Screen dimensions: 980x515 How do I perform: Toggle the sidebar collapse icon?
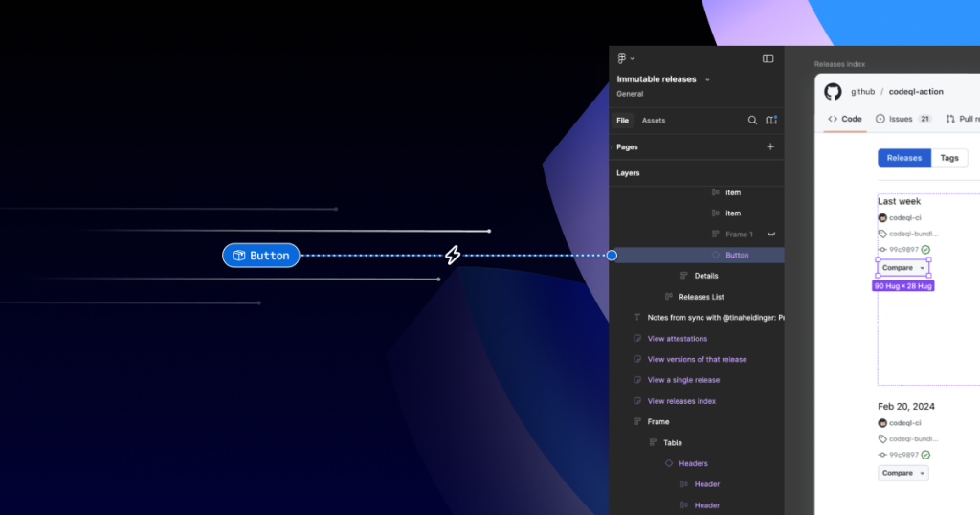tap(768, 58)
